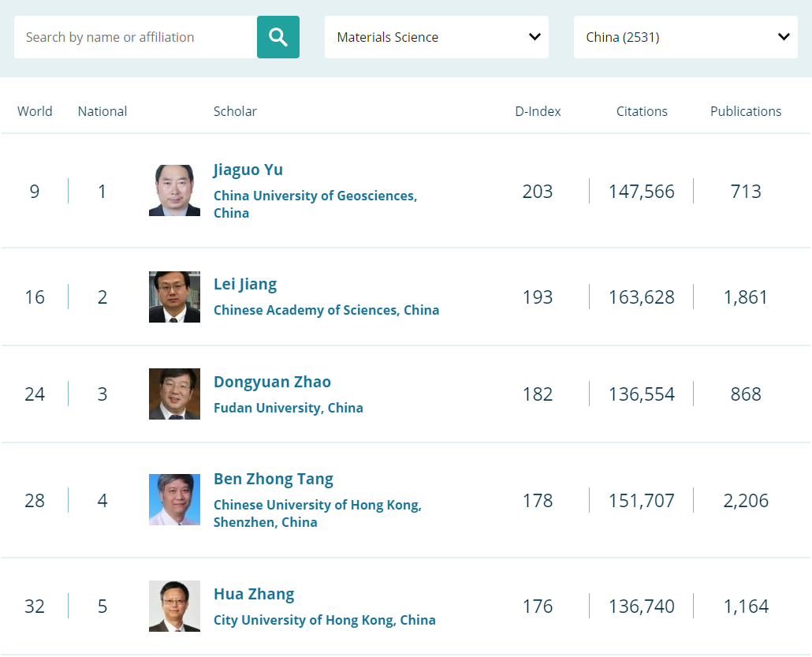Click the Fudan University affiliation link
This screenshot has height=657, width=812.
tap(288, 408)
